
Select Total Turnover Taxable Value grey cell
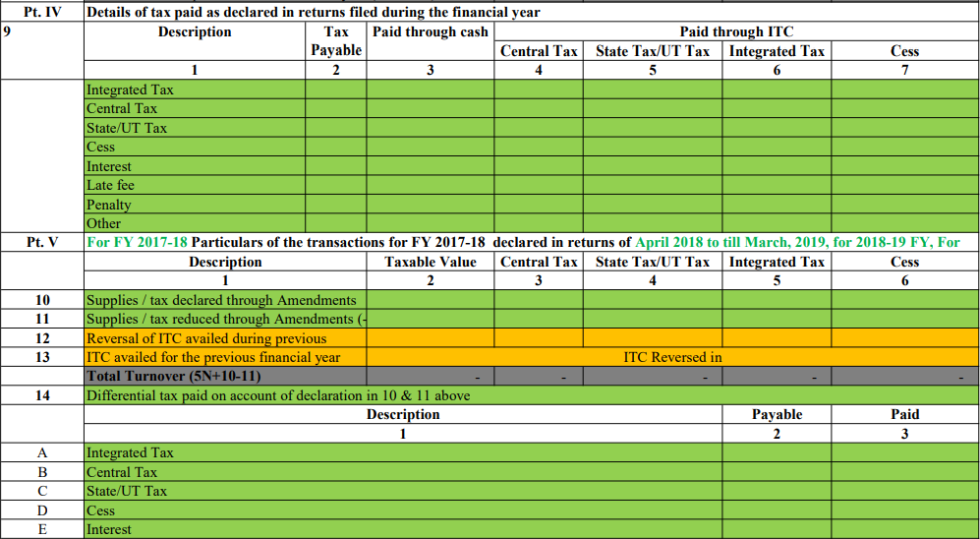click(x=430, y=377)
